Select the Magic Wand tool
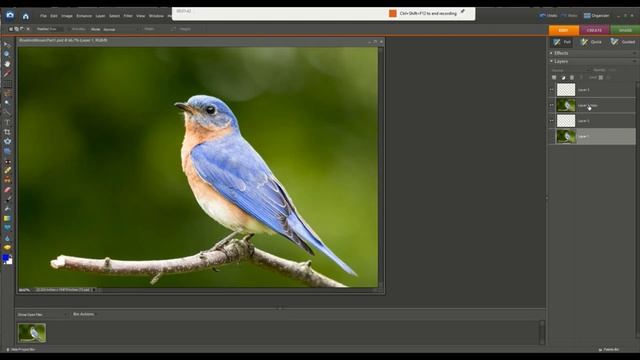The height and width of the screenshot is (360, 640). [x=7, y=103]
